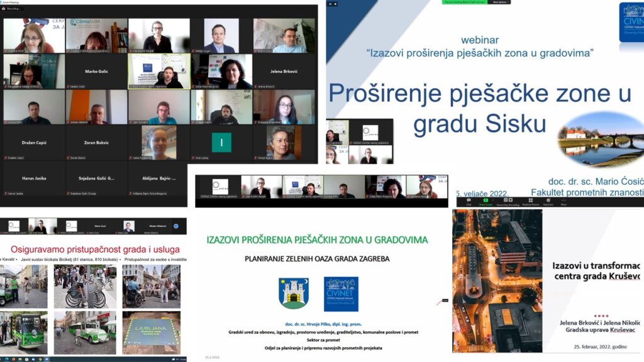Click ODRAZ logo tile on Sisak slide
This screenshot has height=362, width=644.
[371, 132]
